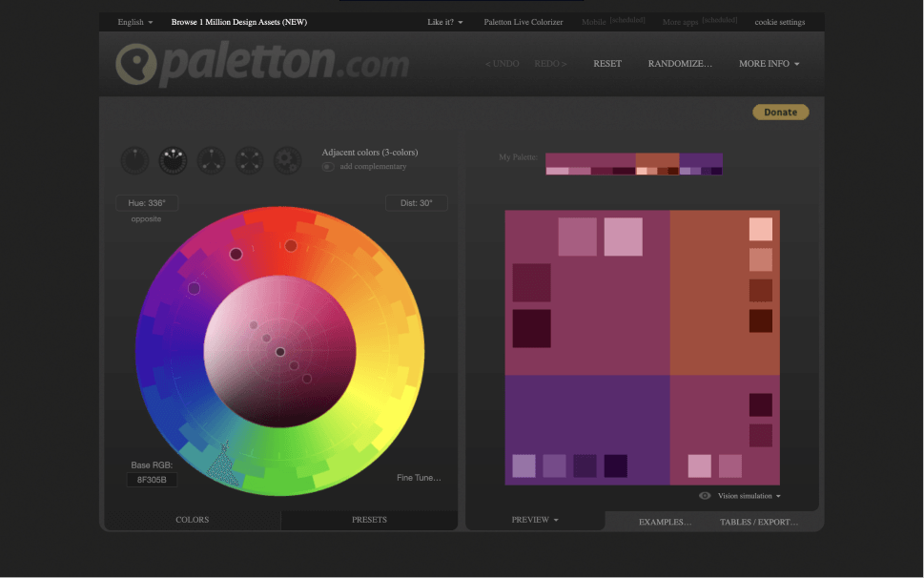Select the Tetrad color scheme icon
The height and width of the screenshot is (578, 924).
249,160
